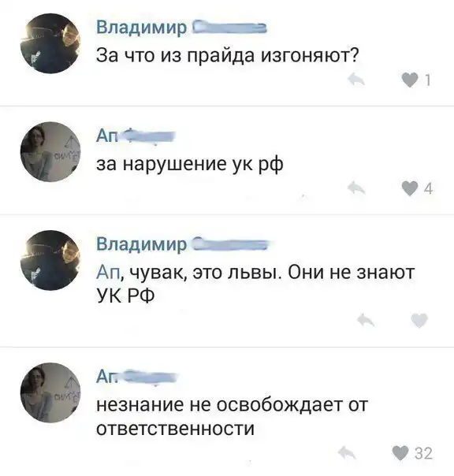
Task: Open Vladimir's avatar in the first comment
Action: (50, 43)
